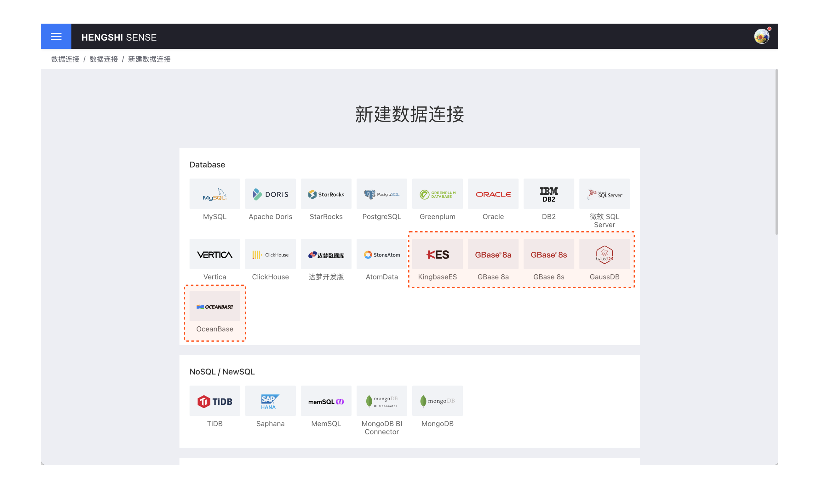The width and height of the screenshot is (819, 504).
Task: Click the 新建数据连接 breadcrumb item
Action: (x=149, y=59)
